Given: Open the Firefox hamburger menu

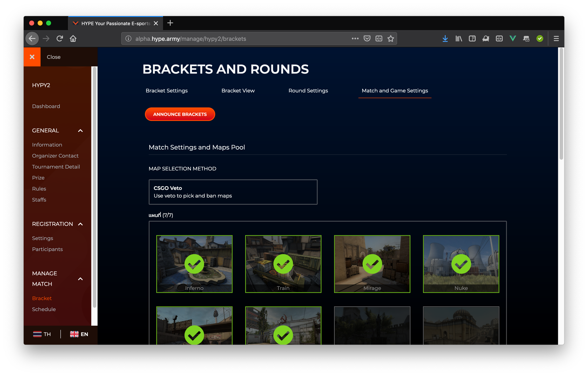Looking at the screenshot, I should 556,39.
